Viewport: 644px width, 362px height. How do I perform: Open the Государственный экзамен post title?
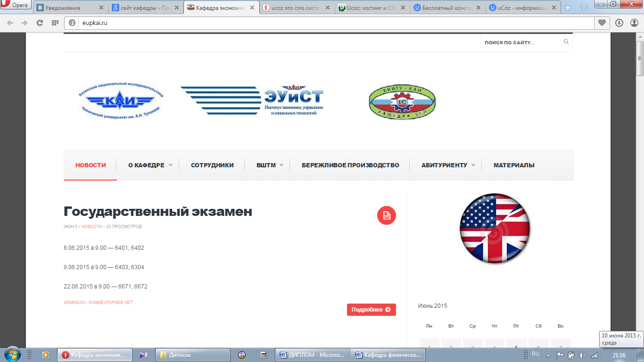[x=158, y=212]
